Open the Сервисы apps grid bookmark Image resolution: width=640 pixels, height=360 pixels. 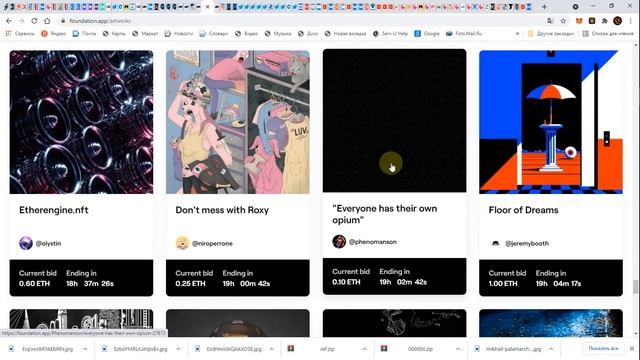(x=20, y=33)
